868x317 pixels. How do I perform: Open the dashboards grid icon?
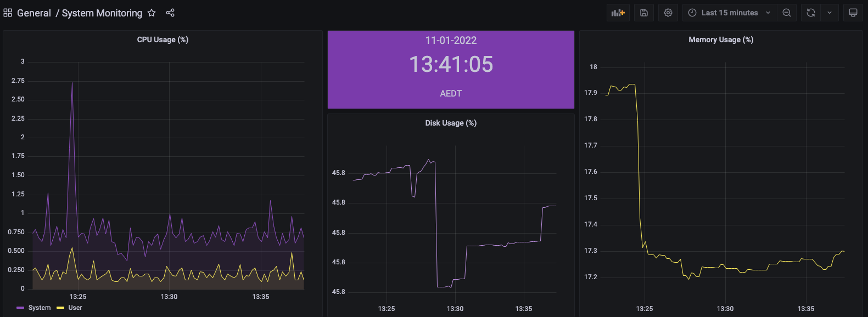pos(8,13)
